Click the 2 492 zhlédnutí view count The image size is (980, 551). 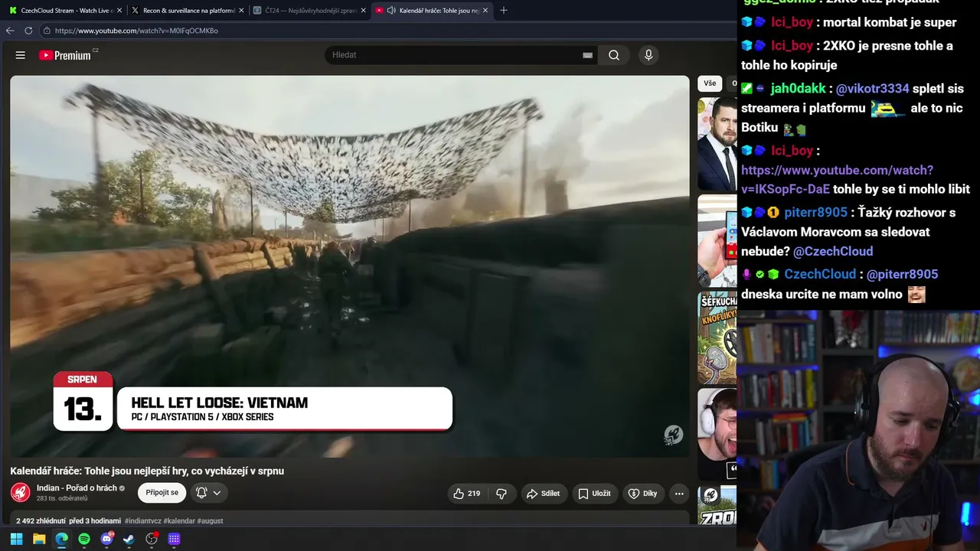coord(41,521)
